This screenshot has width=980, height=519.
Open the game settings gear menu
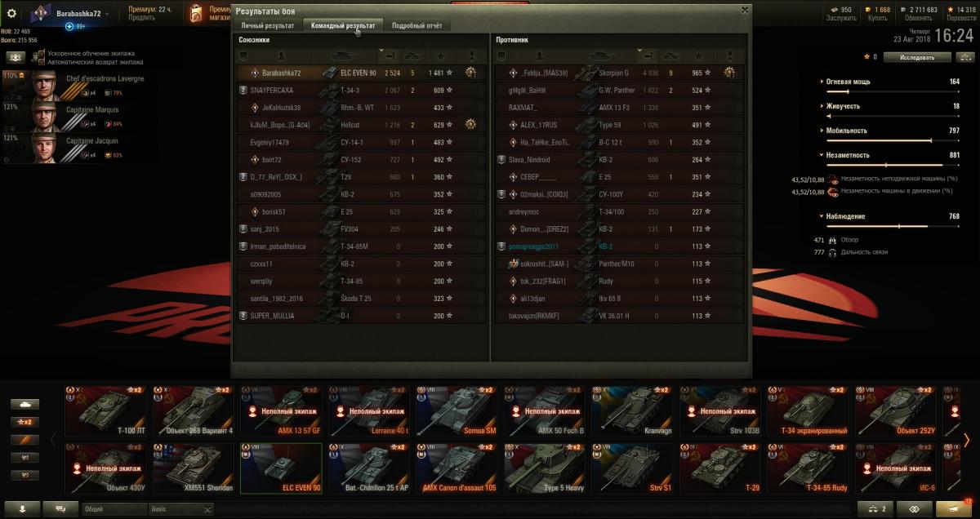click(11, 13)
